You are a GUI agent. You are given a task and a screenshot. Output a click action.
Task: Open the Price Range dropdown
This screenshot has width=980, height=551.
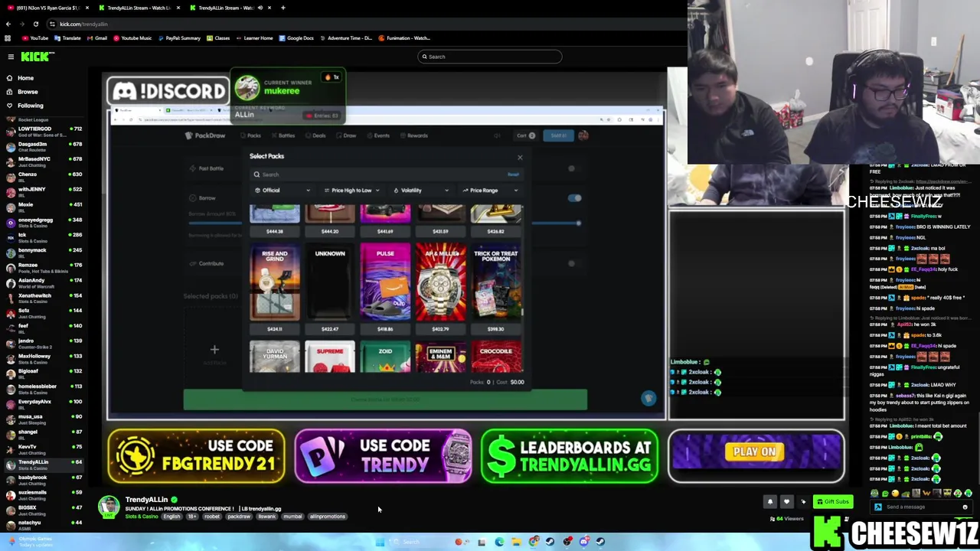tap(490, 191)
